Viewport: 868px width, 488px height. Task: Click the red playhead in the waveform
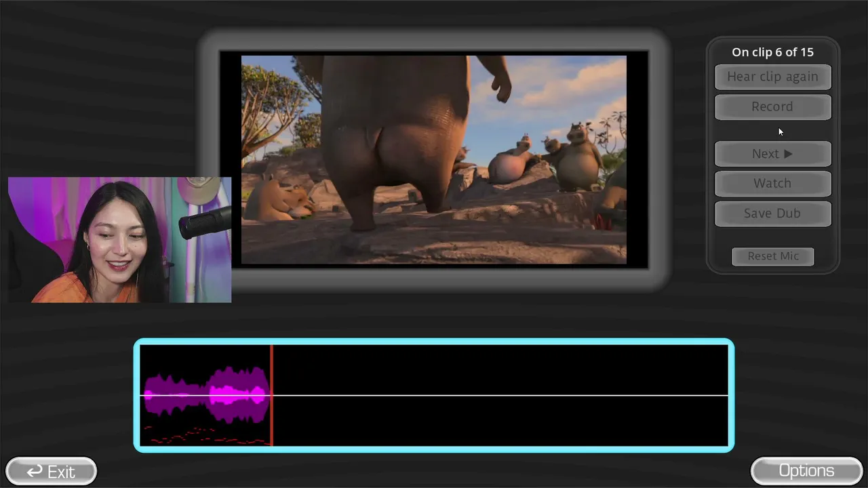pyautogui.click(x=272, y=395)
